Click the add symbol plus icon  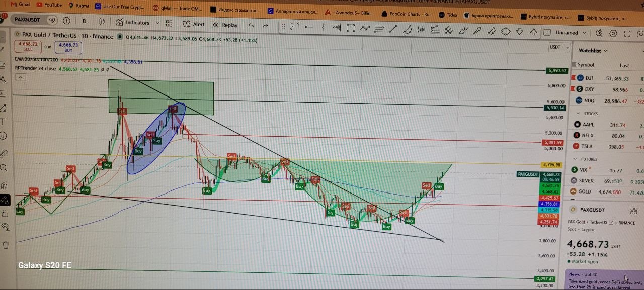click(x=67, y=21)
